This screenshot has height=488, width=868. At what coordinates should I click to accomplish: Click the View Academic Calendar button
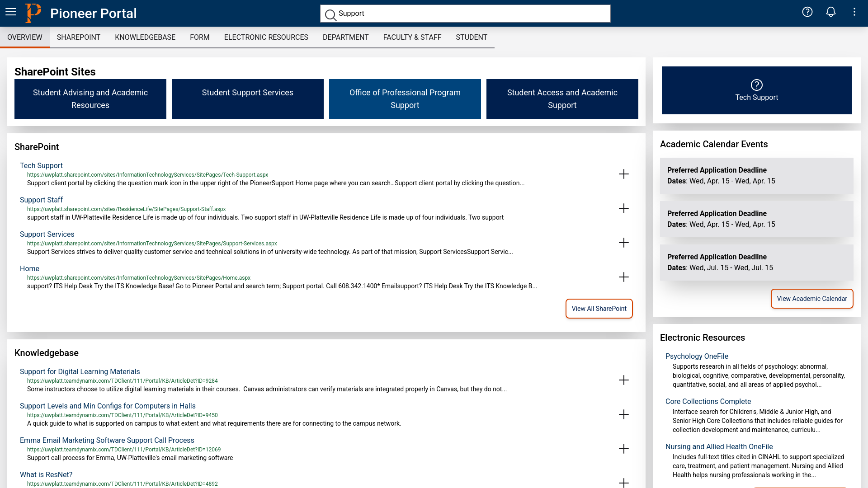click(x=812, y=299)
